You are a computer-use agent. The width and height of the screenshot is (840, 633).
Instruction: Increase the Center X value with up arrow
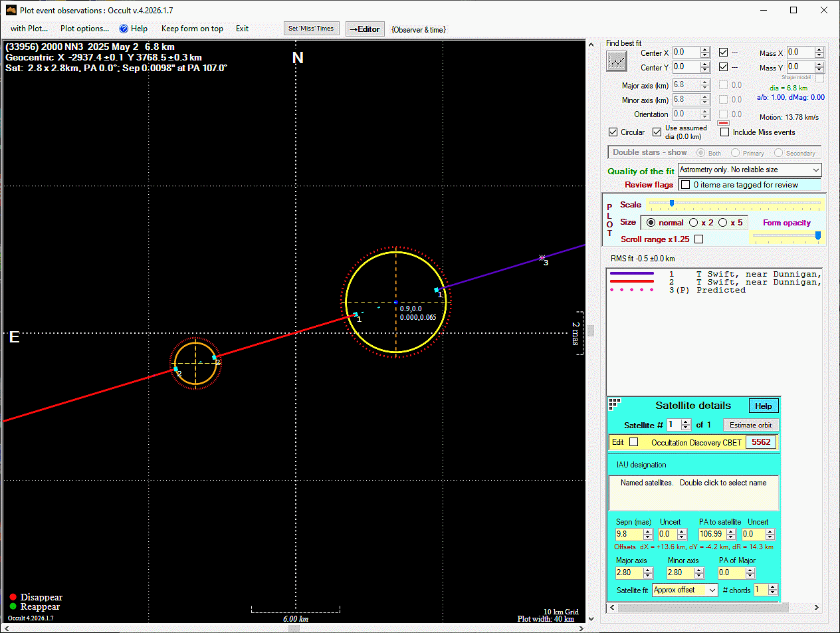pyautogui.click(x=704, y=49)
